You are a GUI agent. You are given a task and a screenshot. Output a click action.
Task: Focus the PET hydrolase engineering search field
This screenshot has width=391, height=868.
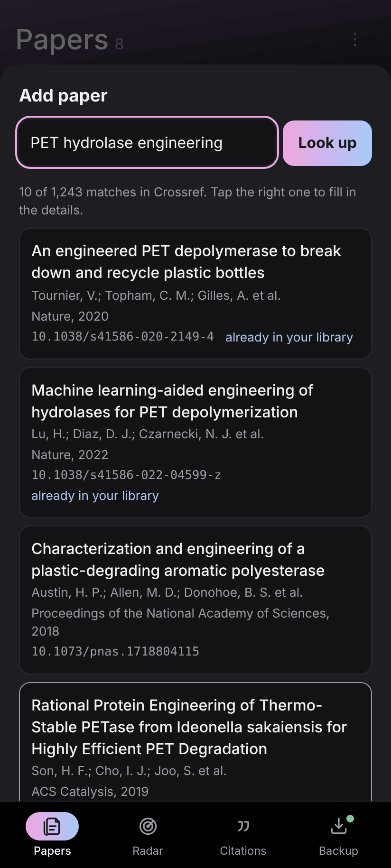click(x=147, y=142)
